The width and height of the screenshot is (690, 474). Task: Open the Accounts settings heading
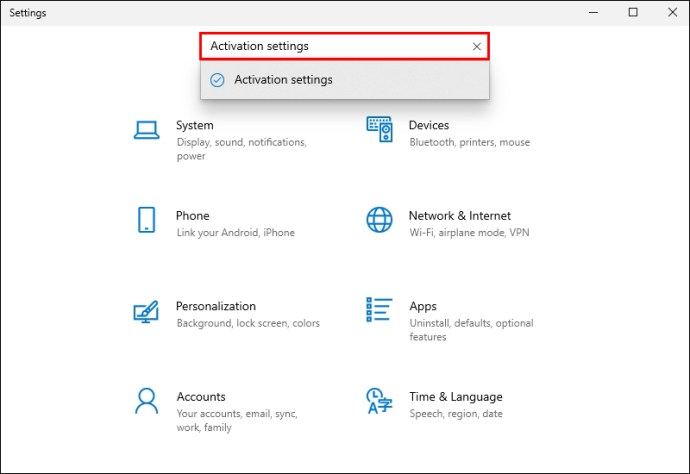(x=201, y=397)
